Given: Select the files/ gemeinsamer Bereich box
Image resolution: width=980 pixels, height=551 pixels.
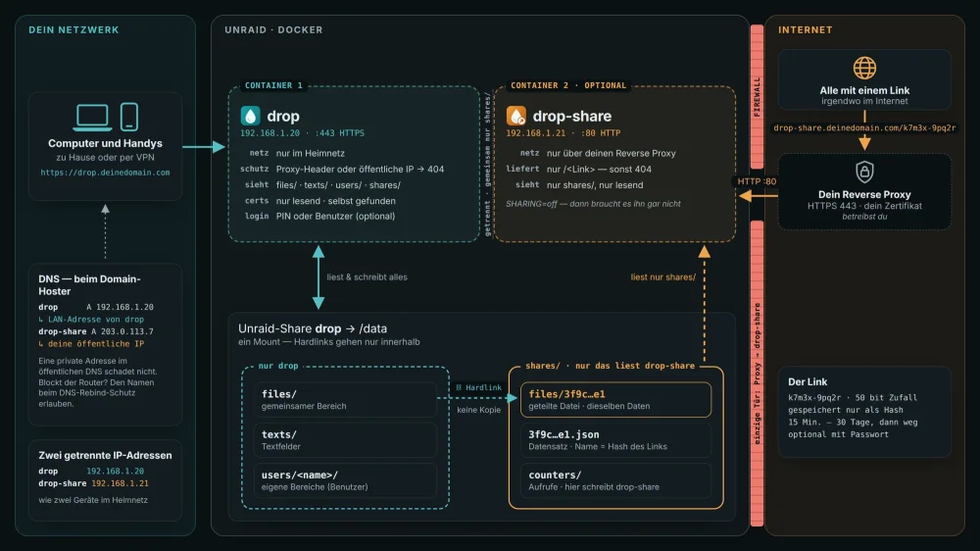Looking at the screenshot, I should pyautogui.click(x=346, y=400).
